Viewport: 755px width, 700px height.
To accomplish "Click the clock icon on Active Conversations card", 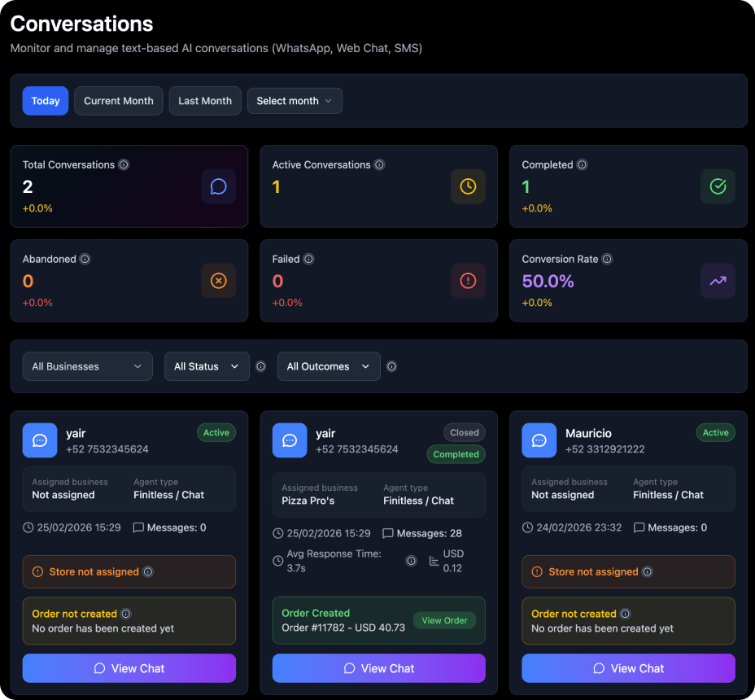I will click(468, 186).
